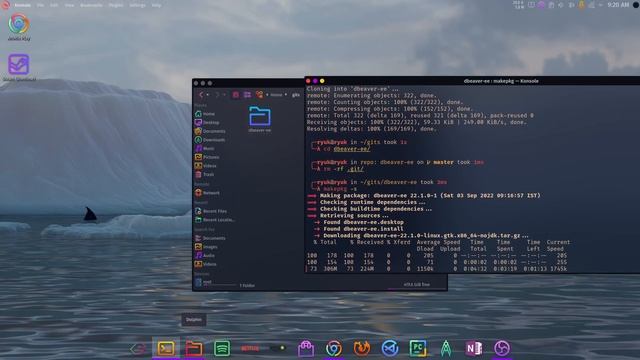Open the File menu in top bar
Viewport: 640px width, 360px height.
(40, 5)
